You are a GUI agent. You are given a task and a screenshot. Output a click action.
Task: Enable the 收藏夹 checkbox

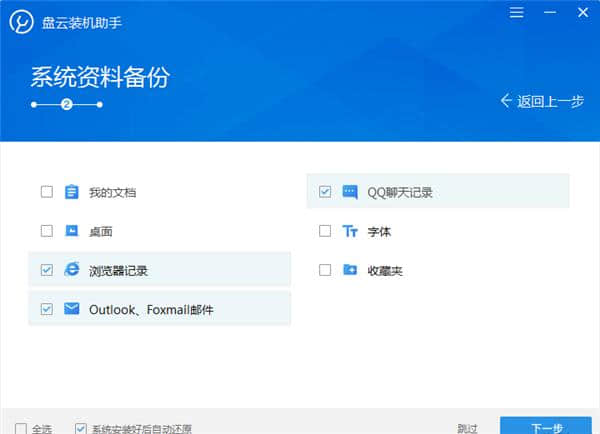(325, 270)
